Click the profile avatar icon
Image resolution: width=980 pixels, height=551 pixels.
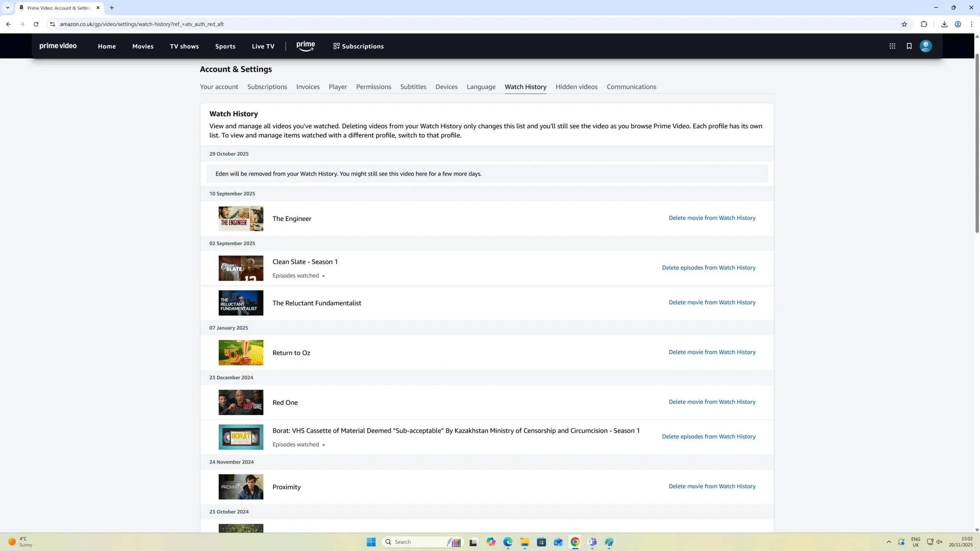coord(926,46)
